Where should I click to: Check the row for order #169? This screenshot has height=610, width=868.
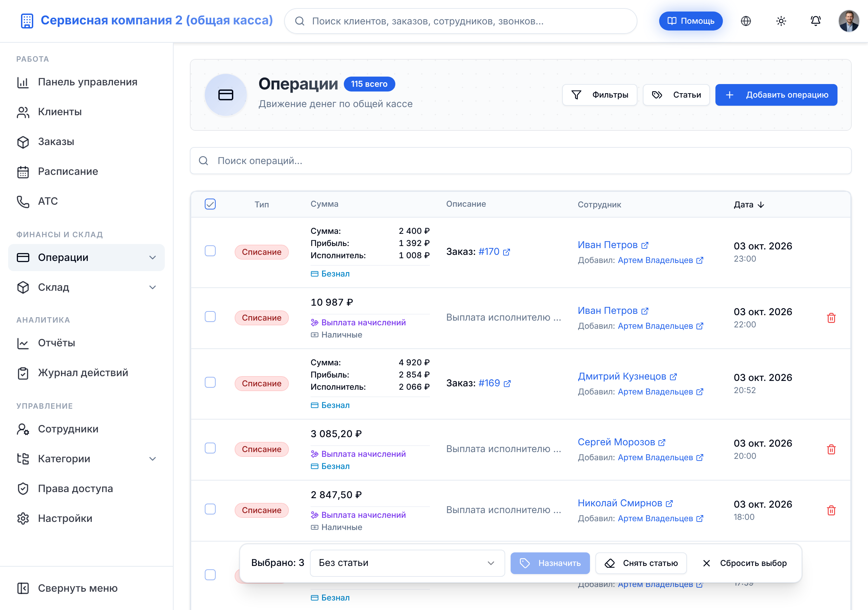tap(210, 383)
